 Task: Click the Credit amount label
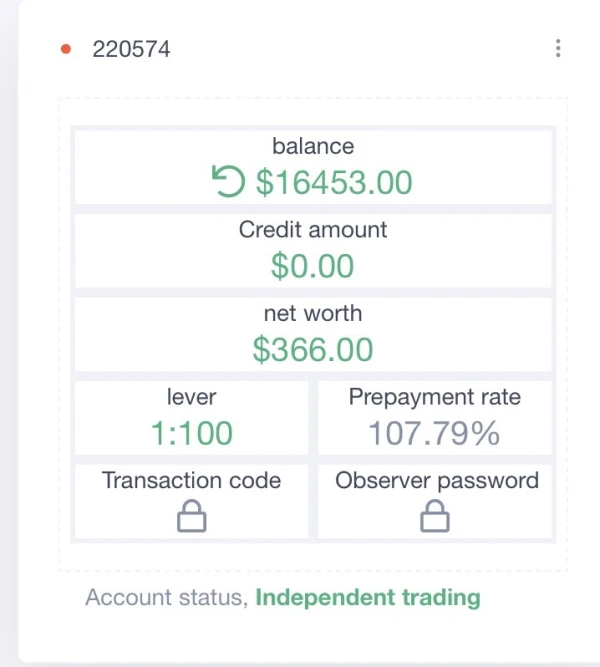click(x=313, y=230)
